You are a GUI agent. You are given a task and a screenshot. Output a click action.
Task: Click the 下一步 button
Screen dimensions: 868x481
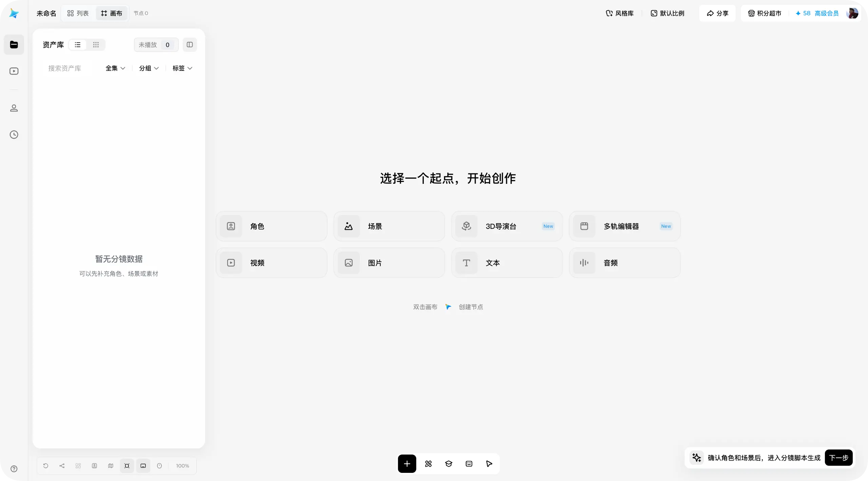coord(839,458)
